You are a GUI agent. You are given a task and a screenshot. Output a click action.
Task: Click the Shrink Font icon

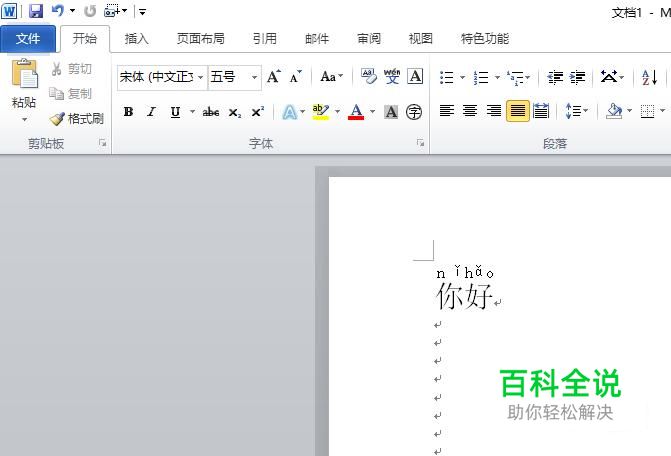point(295,77)
